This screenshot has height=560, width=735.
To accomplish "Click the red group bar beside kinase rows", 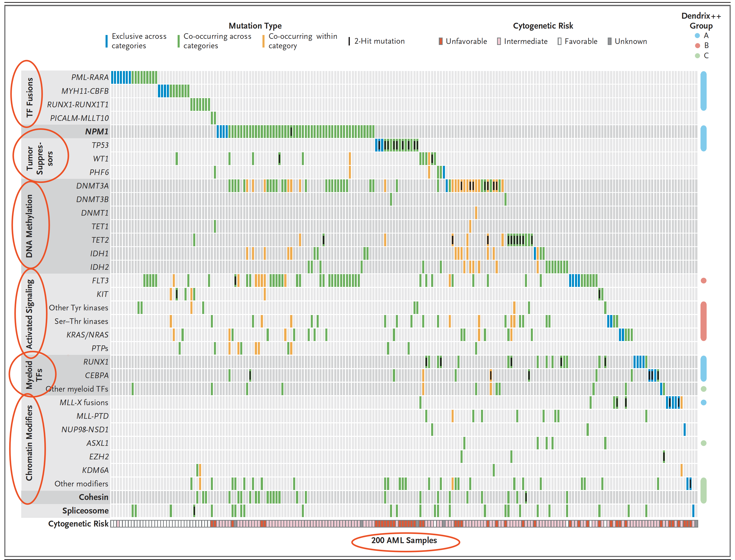I will pyautogui.click(x=704, y=321).
